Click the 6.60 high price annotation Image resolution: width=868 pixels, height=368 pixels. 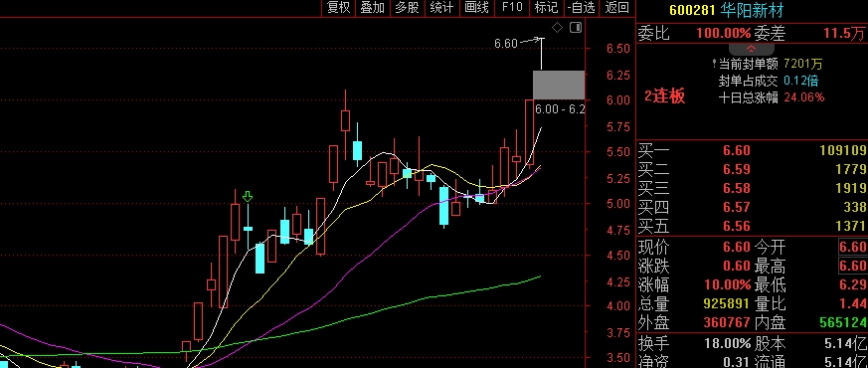pyautogui.click(x=505, y=43)
